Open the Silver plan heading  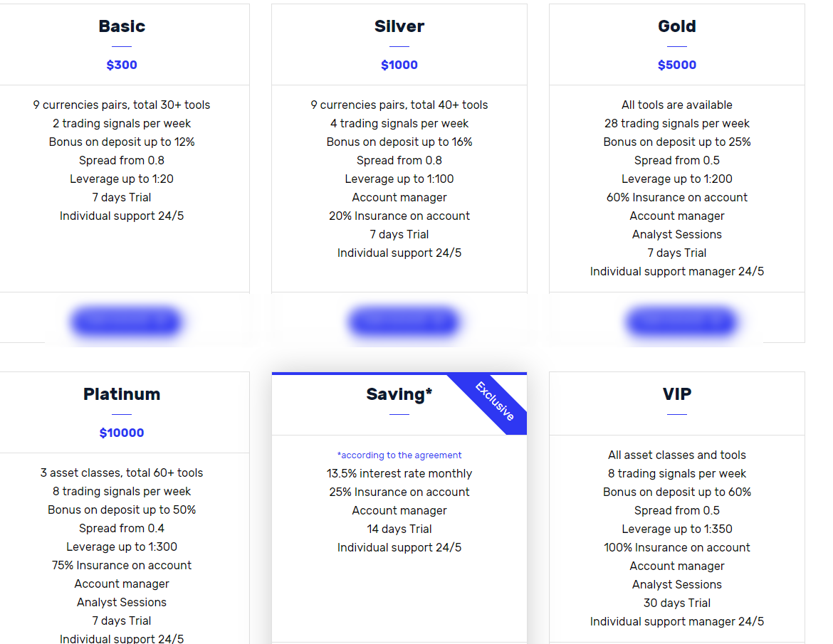[x=399, y=26]
